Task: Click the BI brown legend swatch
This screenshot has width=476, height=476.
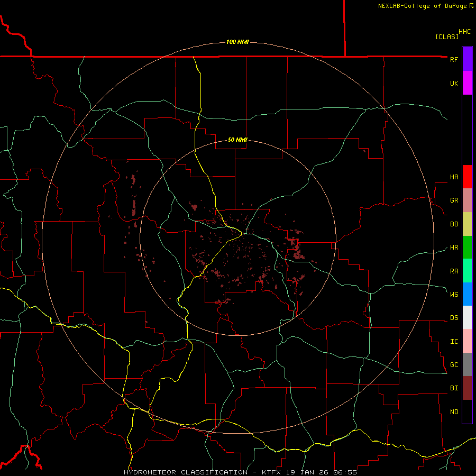Action: 467,388
